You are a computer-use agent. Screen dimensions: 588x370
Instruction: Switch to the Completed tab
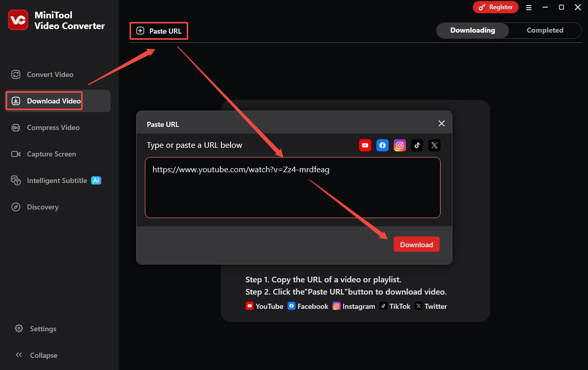(545, 30)
